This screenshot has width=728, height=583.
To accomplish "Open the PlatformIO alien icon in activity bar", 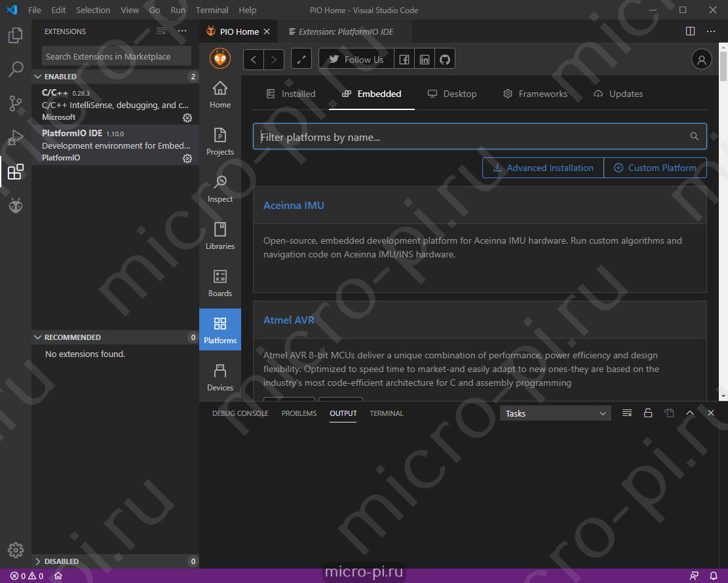I will point(15,206).
